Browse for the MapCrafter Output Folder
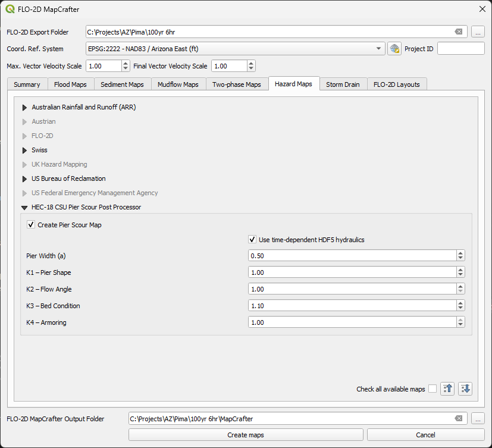 pyautogui.click(x=478, y=419)
